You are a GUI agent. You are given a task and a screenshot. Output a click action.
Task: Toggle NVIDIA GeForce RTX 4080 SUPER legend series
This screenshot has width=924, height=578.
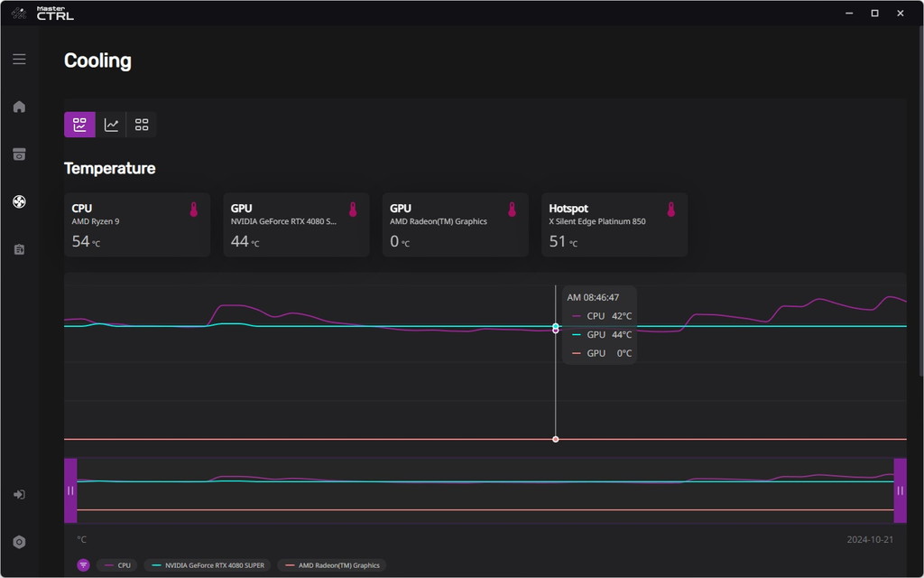[208, 565]
